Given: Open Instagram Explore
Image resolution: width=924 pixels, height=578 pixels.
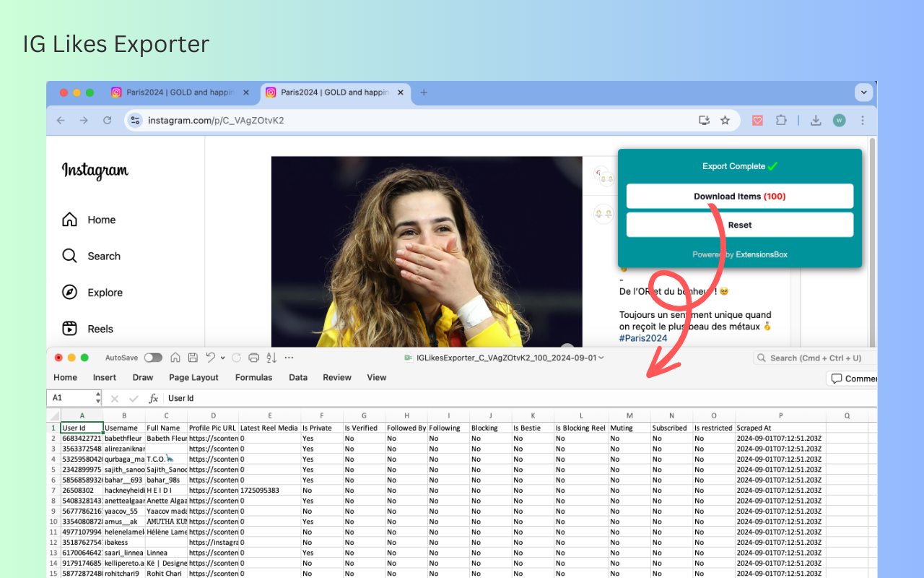Looking at the screenshot, I should tap(92, 293).
